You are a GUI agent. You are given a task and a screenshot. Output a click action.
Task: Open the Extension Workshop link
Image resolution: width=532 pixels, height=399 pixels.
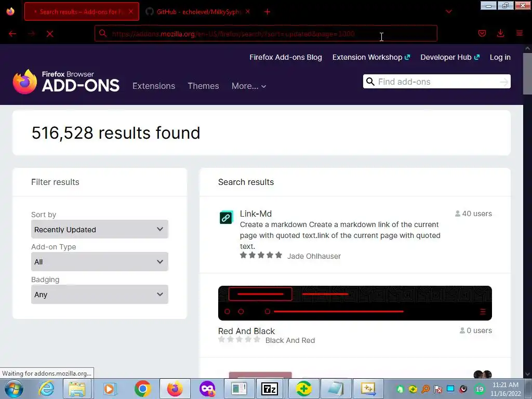point(371,57)
